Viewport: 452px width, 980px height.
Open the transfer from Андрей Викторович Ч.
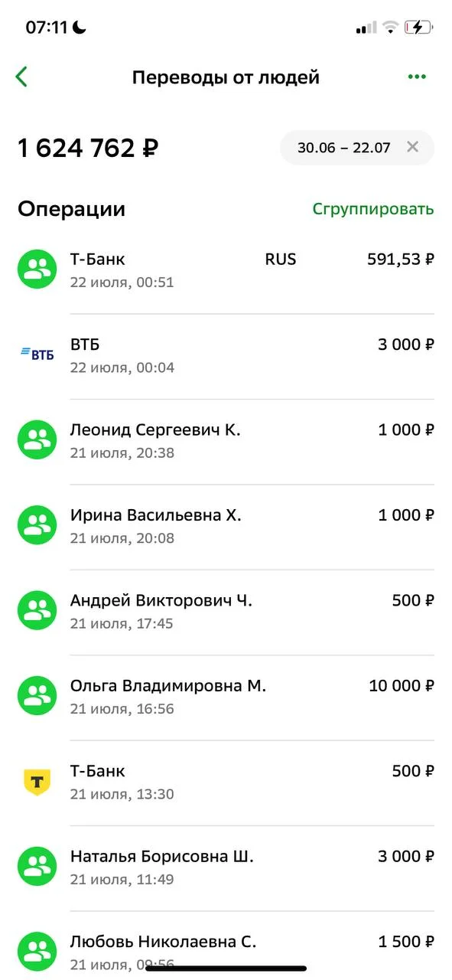[229, 609]
